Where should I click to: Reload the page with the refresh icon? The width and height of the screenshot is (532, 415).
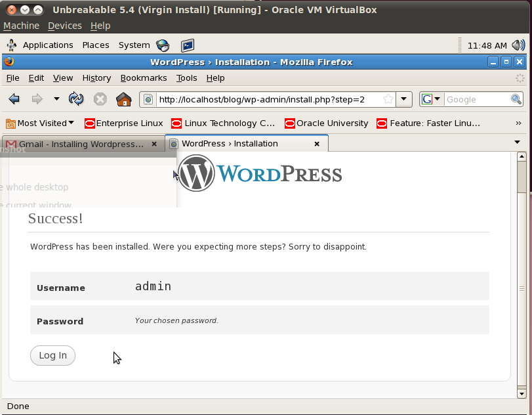76,99
